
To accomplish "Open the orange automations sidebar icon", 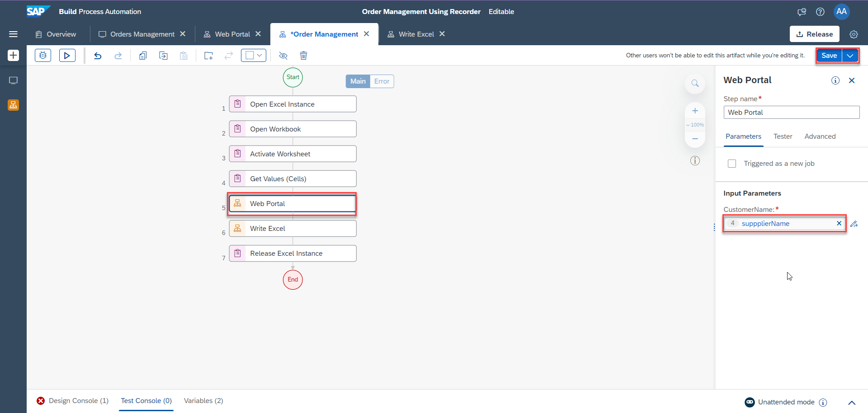I will [x=13, y=105].
